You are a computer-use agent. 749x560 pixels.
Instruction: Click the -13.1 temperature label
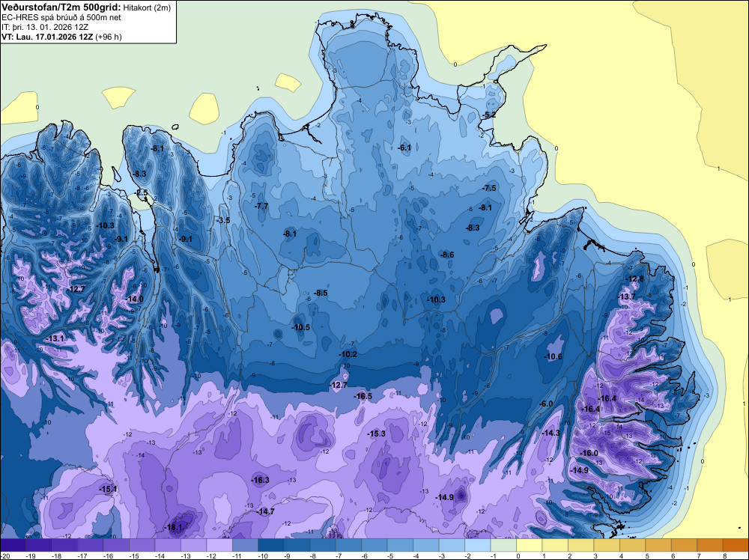coord(55,338)
